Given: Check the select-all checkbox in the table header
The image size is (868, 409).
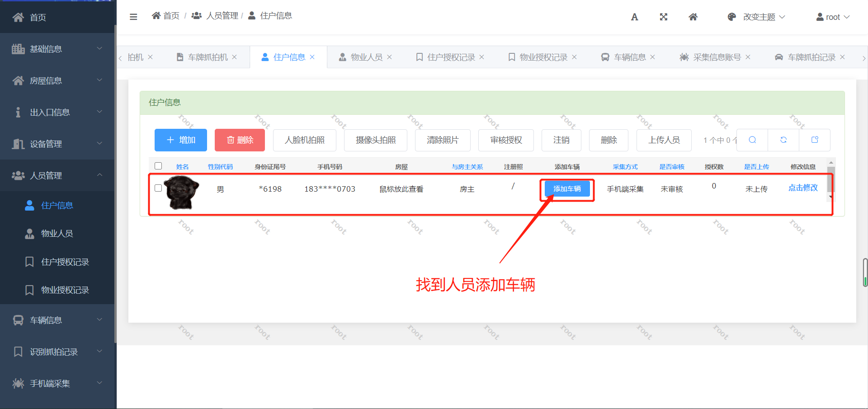Looking at the screenshot, I should click(x=158, y=166).
